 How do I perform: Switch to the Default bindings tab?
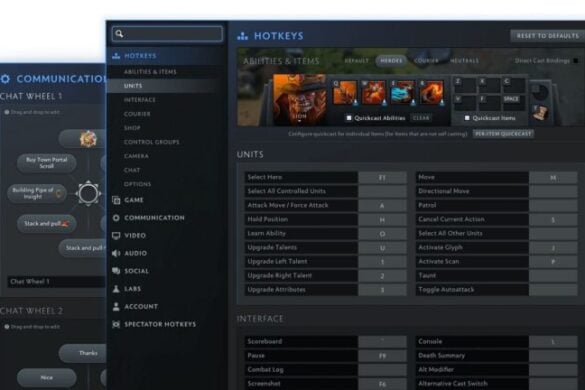(x=357, y=60)
